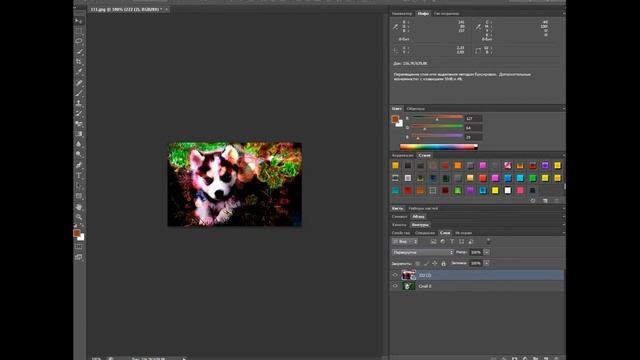The height and width of the screenshot is (360, 640).
Task: Switch to the Гистограмма tab
Action: point(446,13)
